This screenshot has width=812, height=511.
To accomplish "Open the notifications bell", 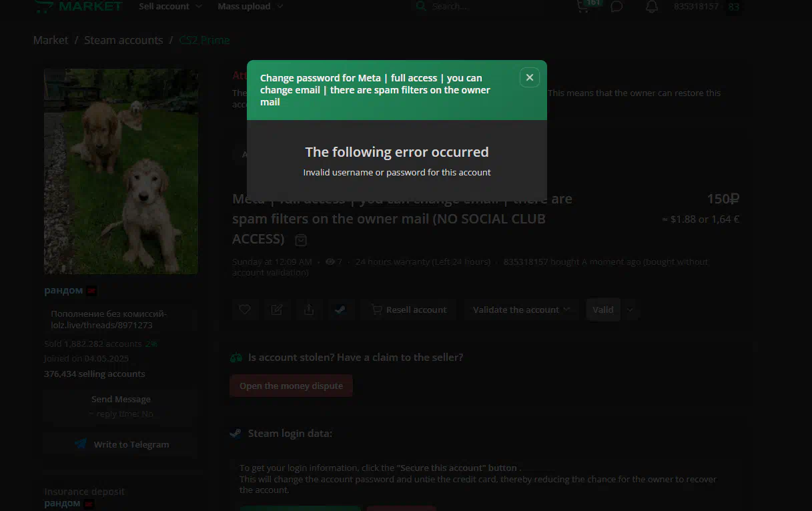I will [652, 7].
